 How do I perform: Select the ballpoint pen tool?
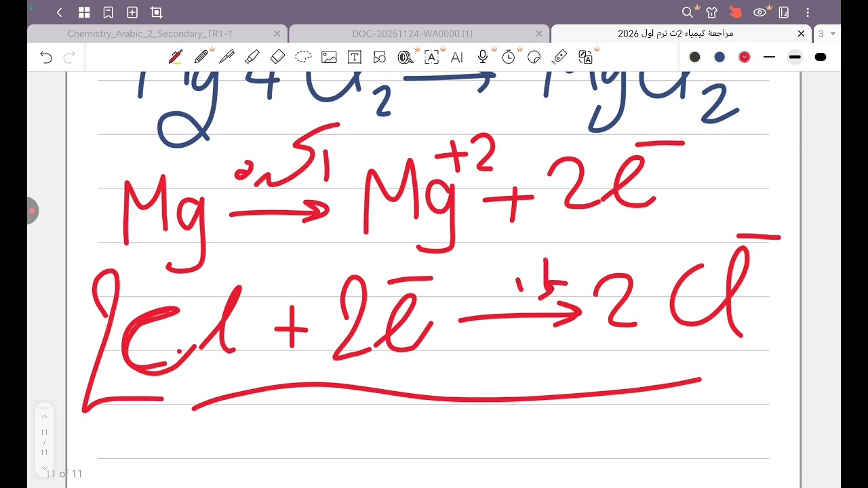tap(226, 57)
